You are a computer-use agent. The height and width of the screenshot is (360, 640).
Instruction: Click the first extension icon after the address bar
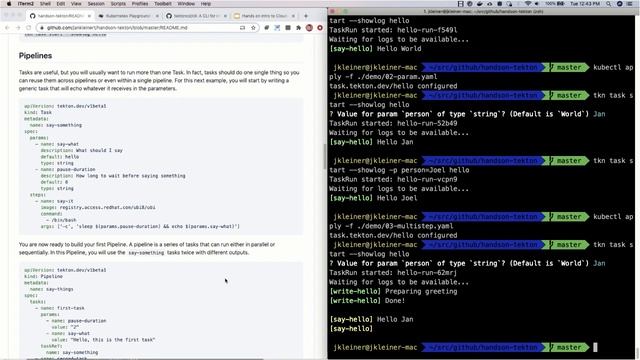[x=267, y=28]
